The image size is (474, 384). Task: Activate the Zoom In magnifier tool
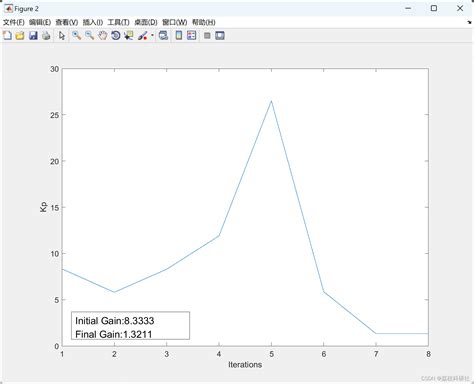(x=77, y=35)
